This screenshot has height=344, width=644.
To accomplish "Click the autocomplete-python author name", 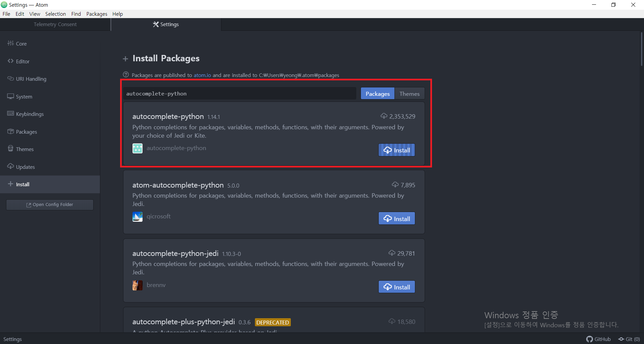I will (176, 148).
